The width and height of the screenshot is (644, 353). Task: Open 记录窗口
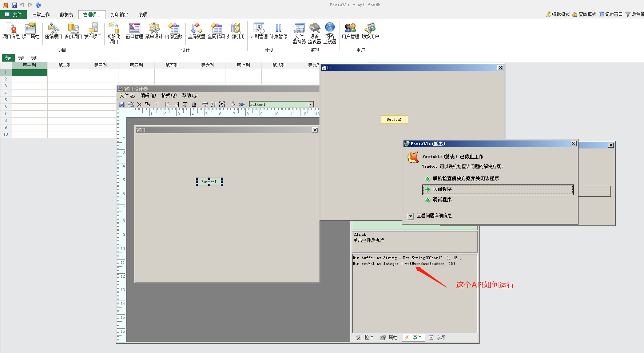tap(611, 14)
